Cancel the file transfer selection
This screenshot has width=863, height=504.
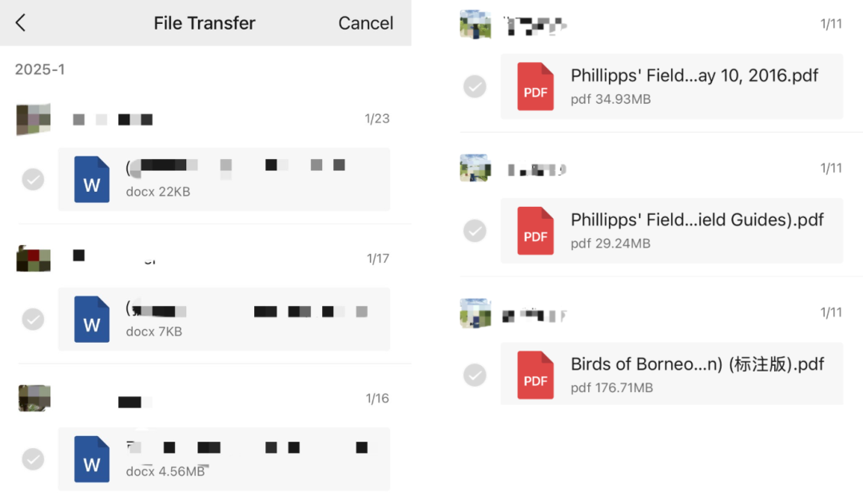pyautogui.click(x=365, y=23)
